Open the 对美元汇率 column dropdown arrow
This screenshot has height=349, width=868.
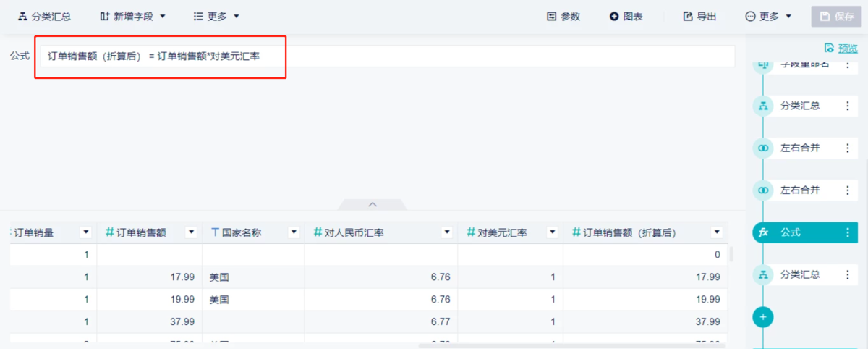pyautogui.click(x=553, y=232)
